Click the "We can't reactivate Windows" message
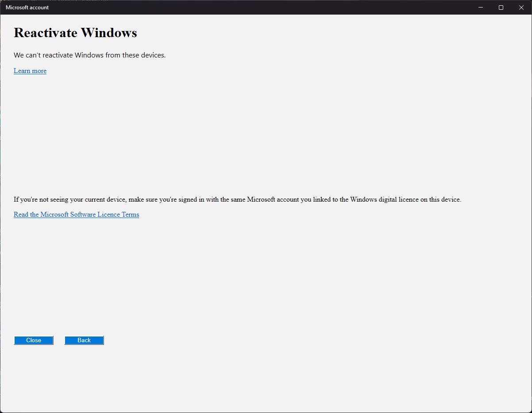 [x=90, y=55]
